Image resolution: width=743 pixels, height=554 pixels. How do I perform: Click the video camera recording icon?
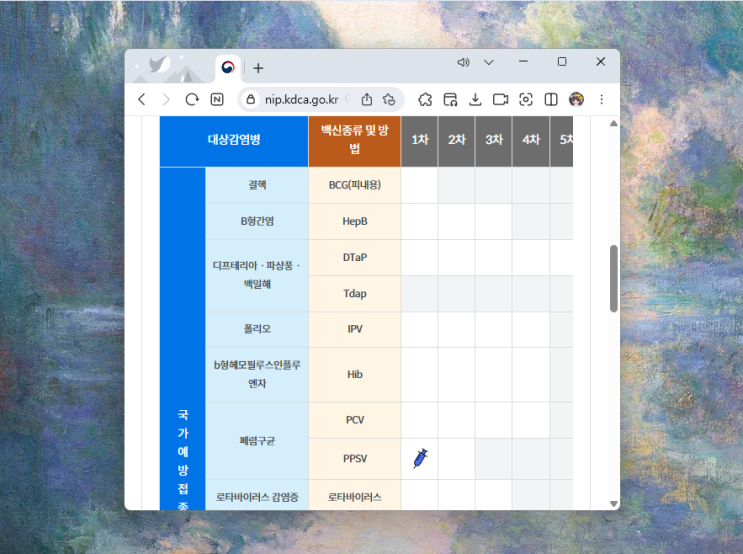pos(500,100)
